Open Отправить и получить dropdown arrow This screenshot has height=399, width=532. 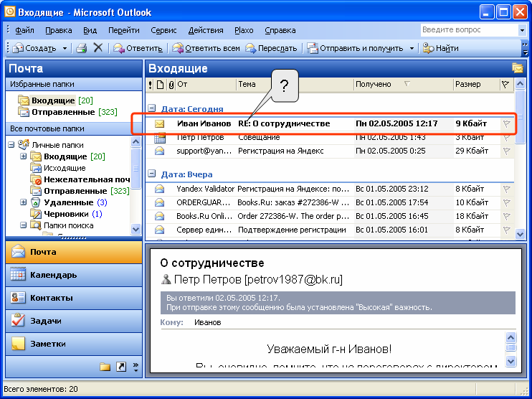[412, 49]
